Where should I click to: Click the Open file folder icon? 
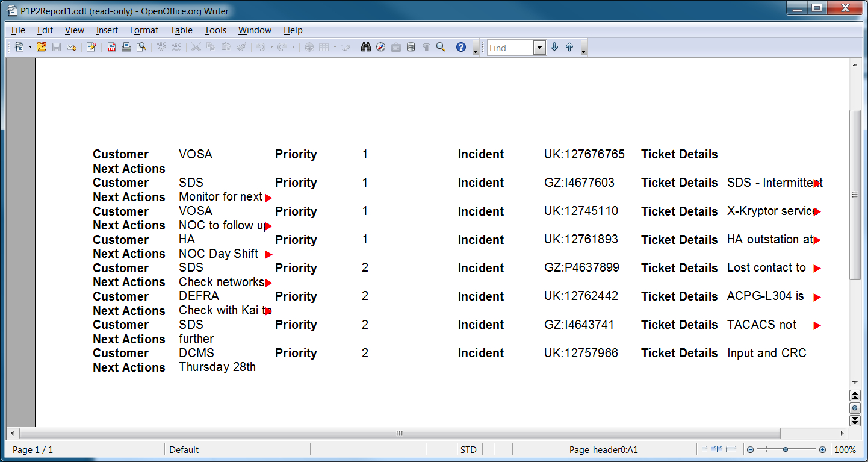(x=42, y=47)
